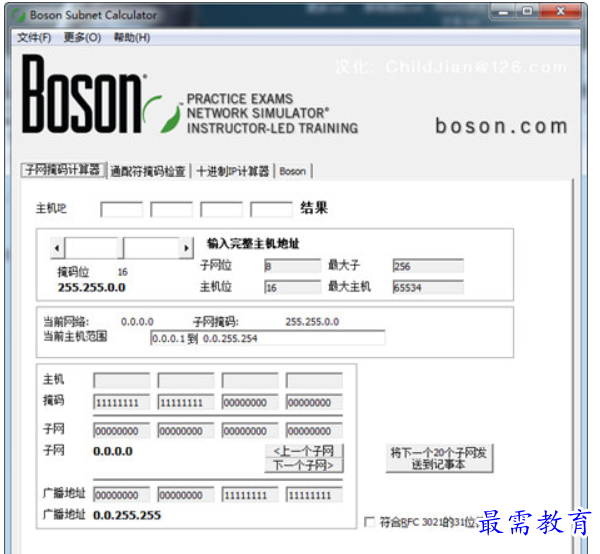This screenshot has height=554, width=600.
Task: Open the 文件(F) menu
Action: pyautogui.click(x=34, y=37)
